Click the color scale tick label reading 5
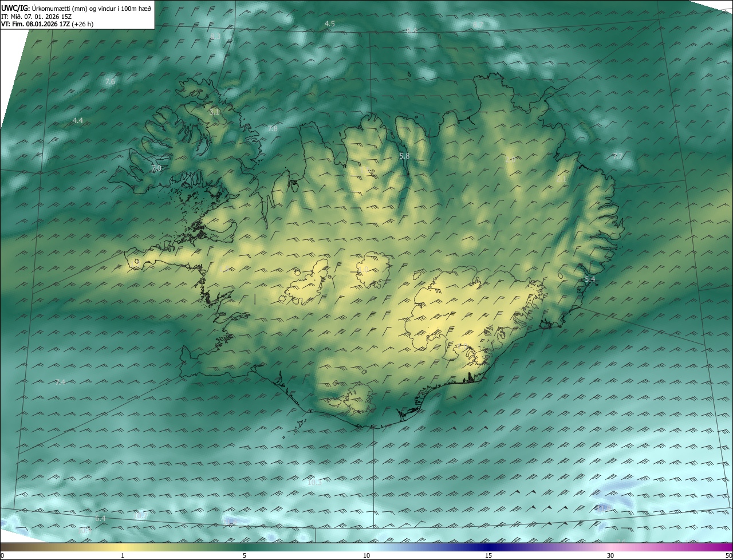Image resolution: width=733 pixels, height=560 pixels. tap(245, 555)
